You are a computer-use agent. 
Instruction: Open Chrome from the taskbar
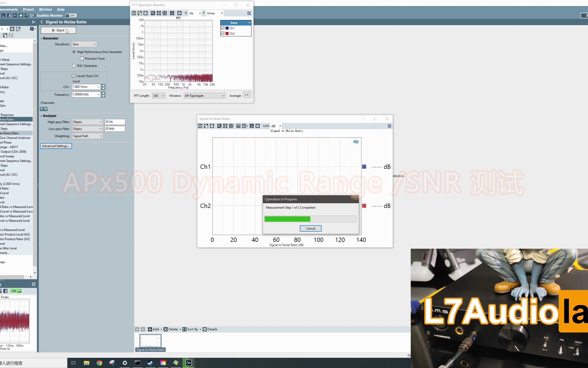pos(99,363)
